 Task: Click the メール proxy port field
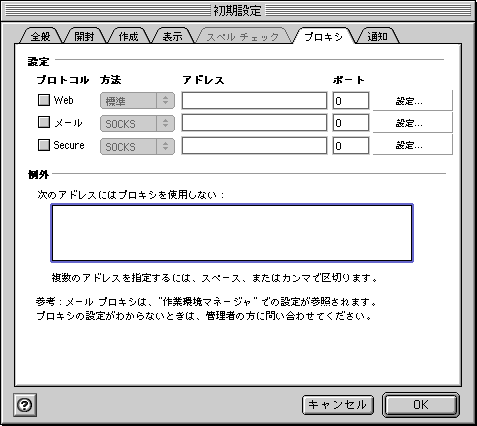tap(351, 123)
